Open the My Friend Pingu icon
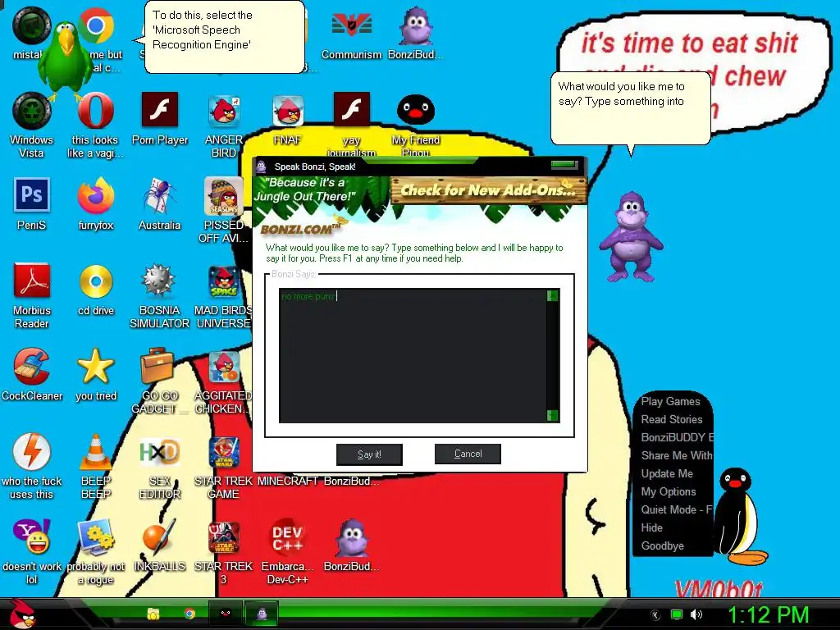This screenshot has height=630, width=840. tap(416, 110)
